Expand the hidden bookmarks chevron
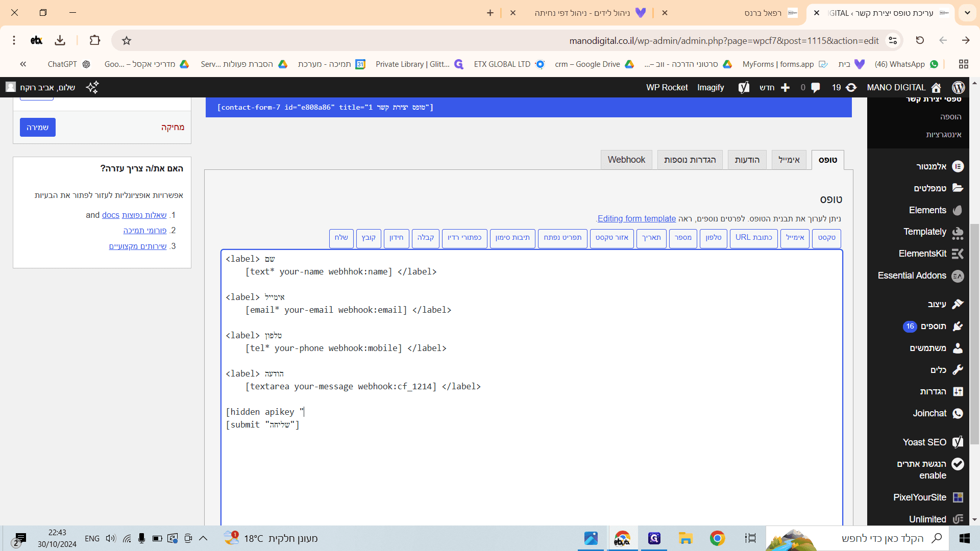 23,64
